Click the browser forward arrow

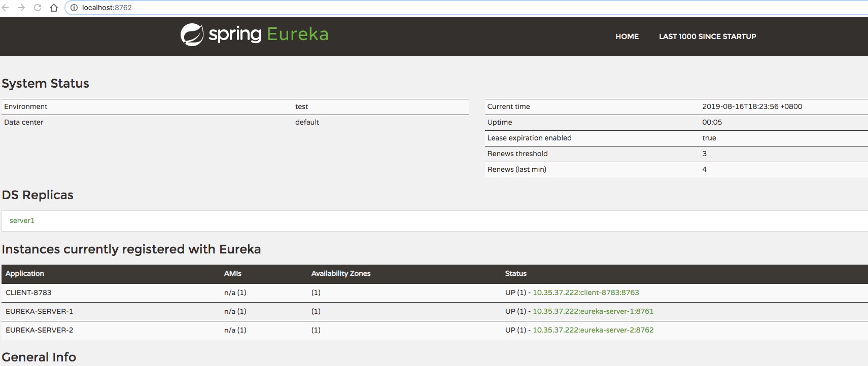21,8
